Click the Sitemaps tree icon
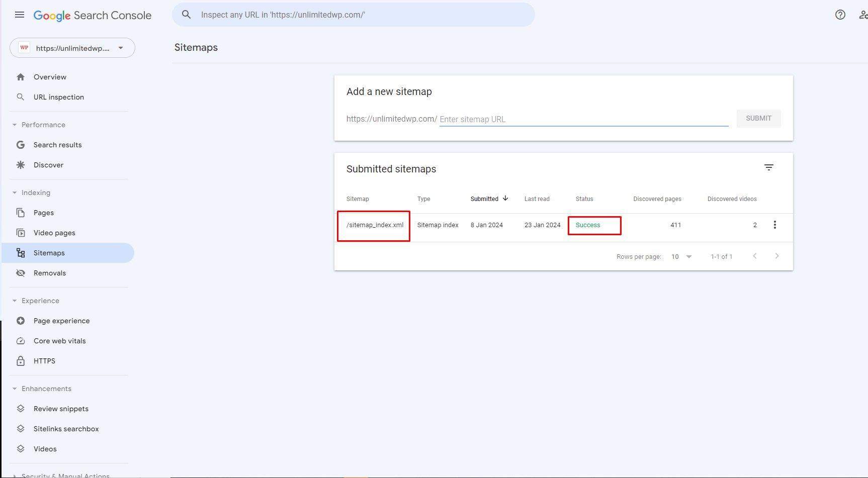 [21, 253]
